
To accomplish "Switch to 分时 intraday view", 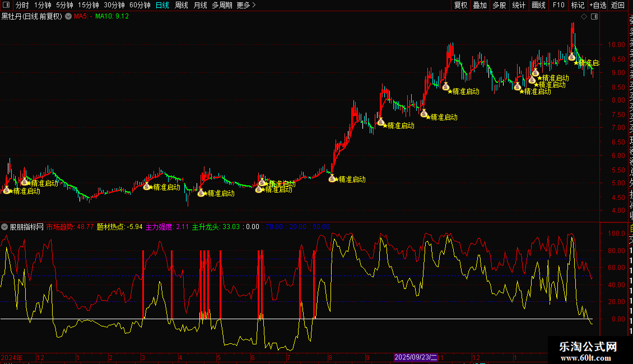I will pos(22,5).
